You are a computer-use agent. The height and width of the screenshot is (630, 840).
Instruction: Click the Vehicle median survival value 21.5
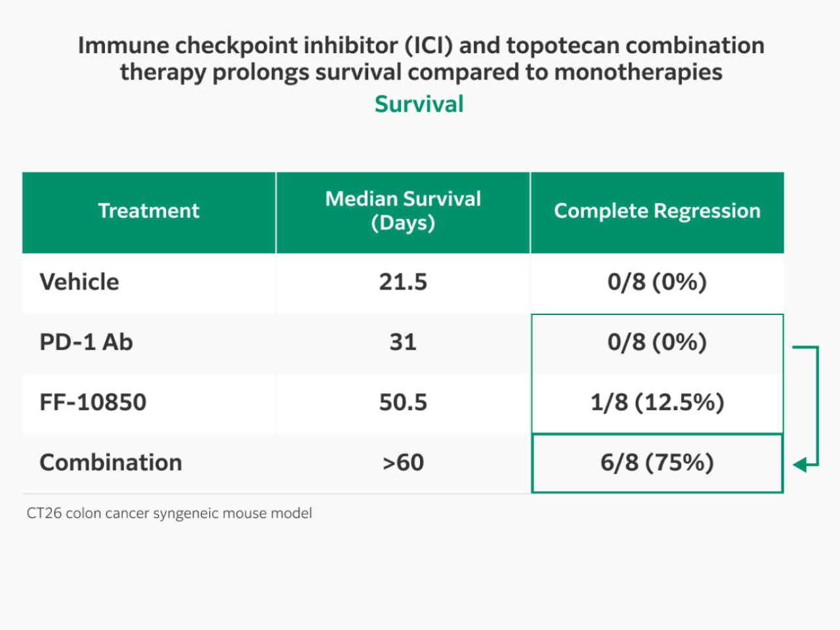(403, 282)
